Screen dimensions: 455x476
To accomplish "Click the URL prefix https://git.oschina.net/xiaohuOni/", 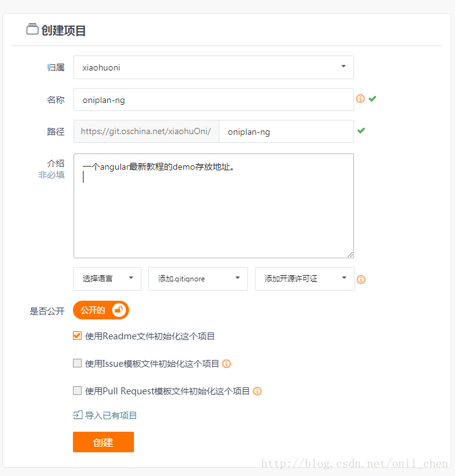I will tap(146, 132).
